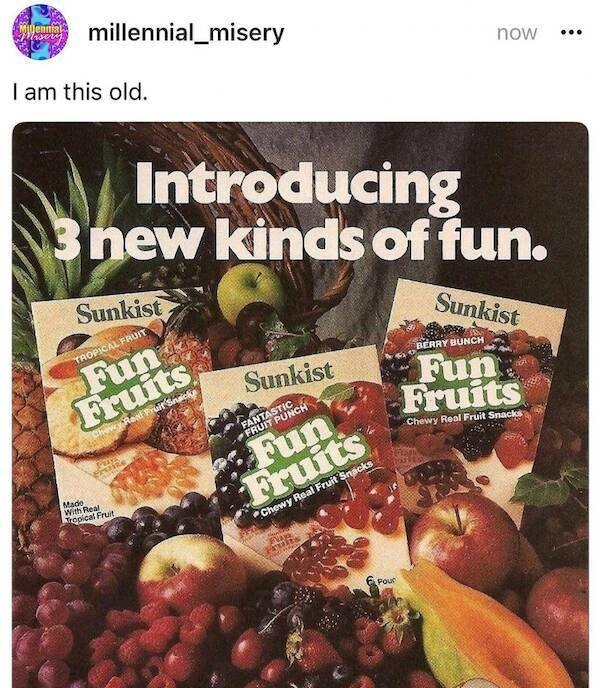Viewport: 600px width, 688px height.
Task: Select the "I am this old." caption
Action: point(79,94)
